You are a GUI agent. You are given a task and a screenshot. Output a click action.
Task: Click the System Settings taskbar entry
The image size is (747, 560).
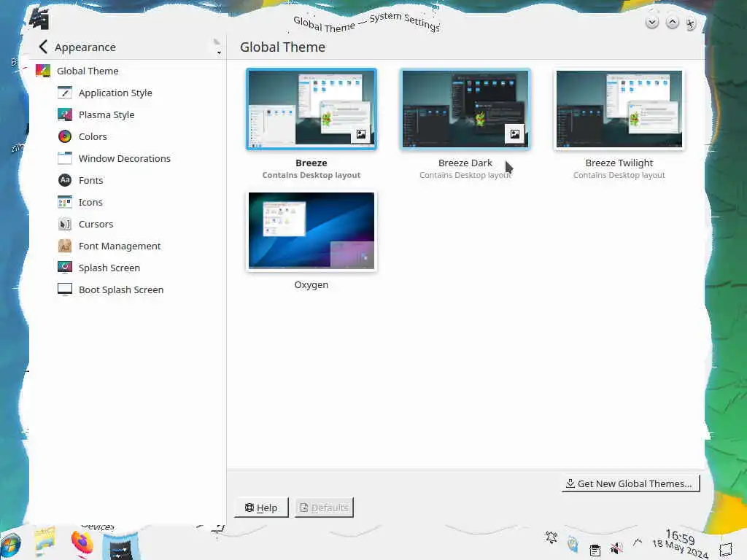121,547
